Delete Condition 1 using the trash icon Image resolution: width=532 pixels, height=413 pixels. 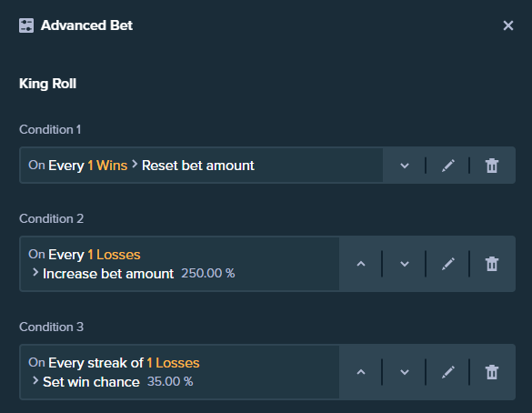[492, 166]
